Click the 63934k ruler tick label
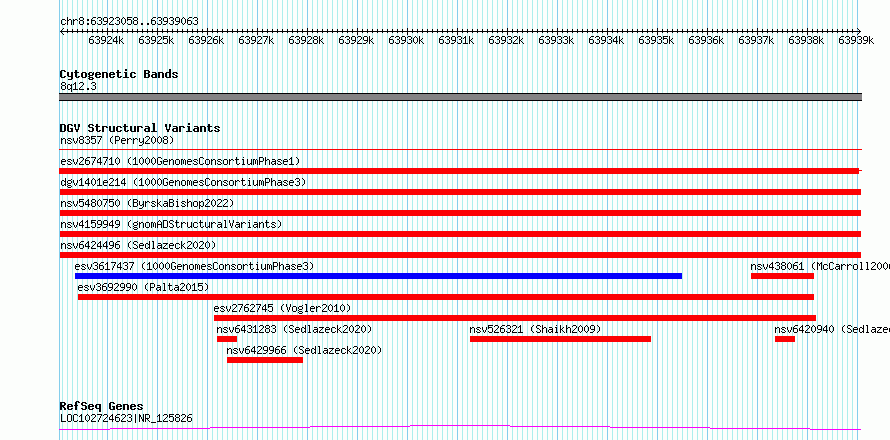Image resolution: width=890 pixels, height=440 pixels. [x=605, y=40]
